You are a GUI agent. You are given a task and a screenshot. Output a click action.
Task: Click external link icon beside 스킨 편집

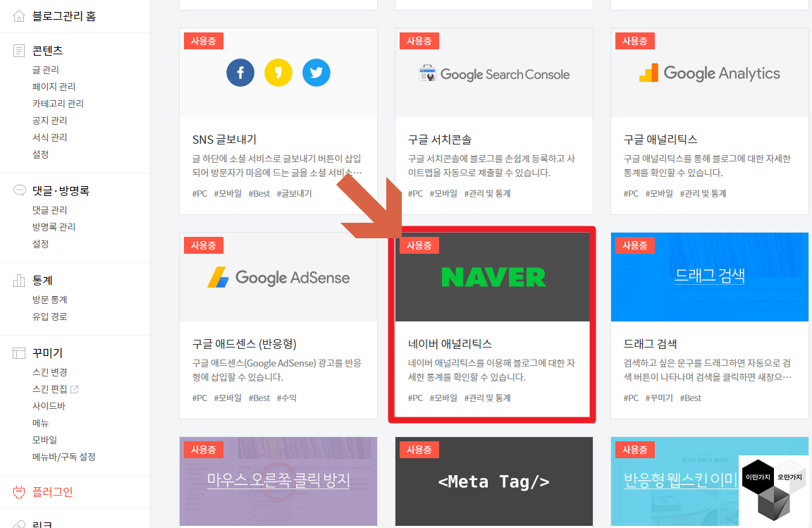pyautogui.click(x=74, y=389)
